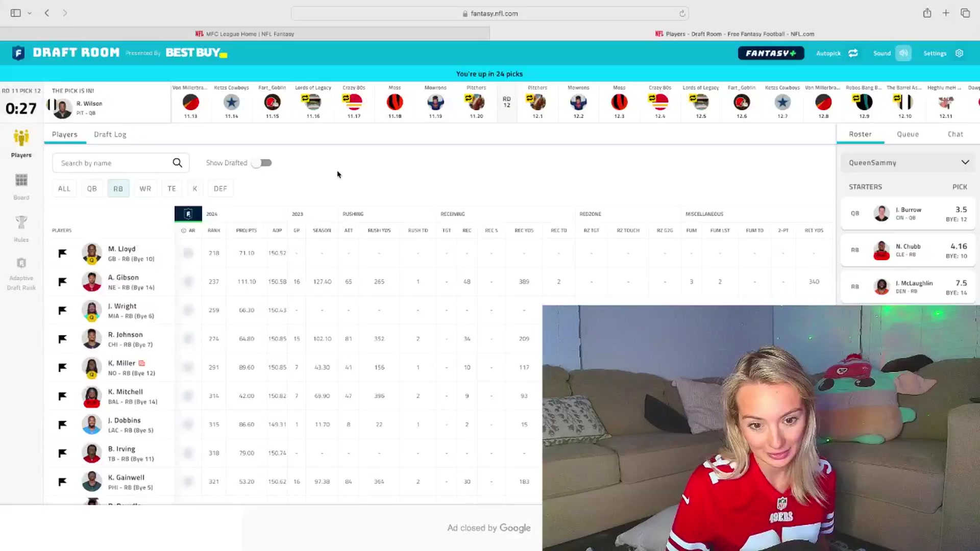Select the RB position filter
Image resolution: width=980 pixels, height=551 pixels.
point(118,189)
